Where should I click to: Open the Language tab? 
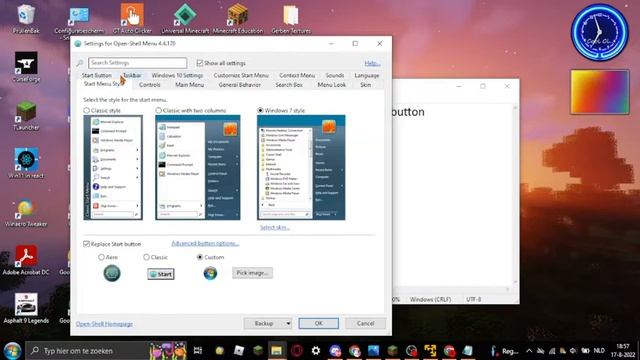pyautogui.click(x=367, y=76)
